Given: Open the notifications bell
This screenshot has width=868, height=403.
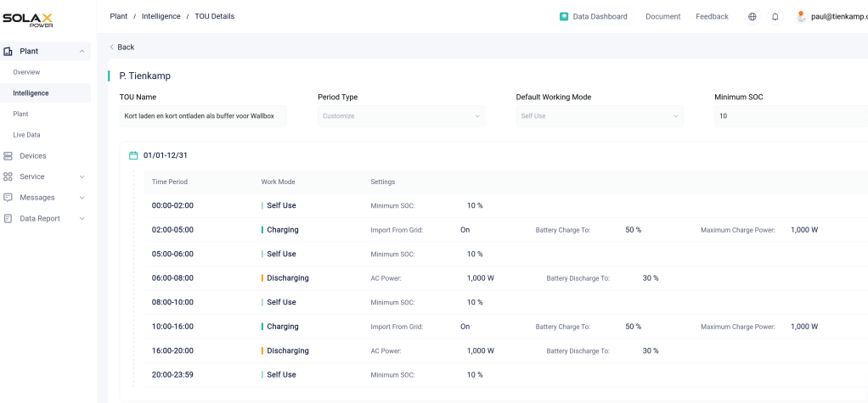Looking at the screenshot, I should pyautogui.click(x=775, y=16).
